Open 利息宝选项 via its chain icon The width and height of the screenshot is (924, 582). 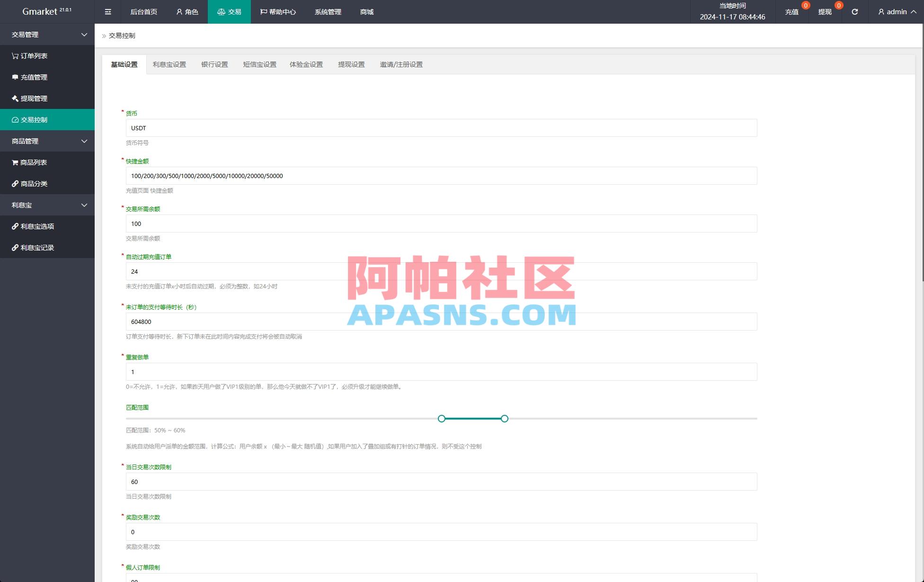point(15,226)
